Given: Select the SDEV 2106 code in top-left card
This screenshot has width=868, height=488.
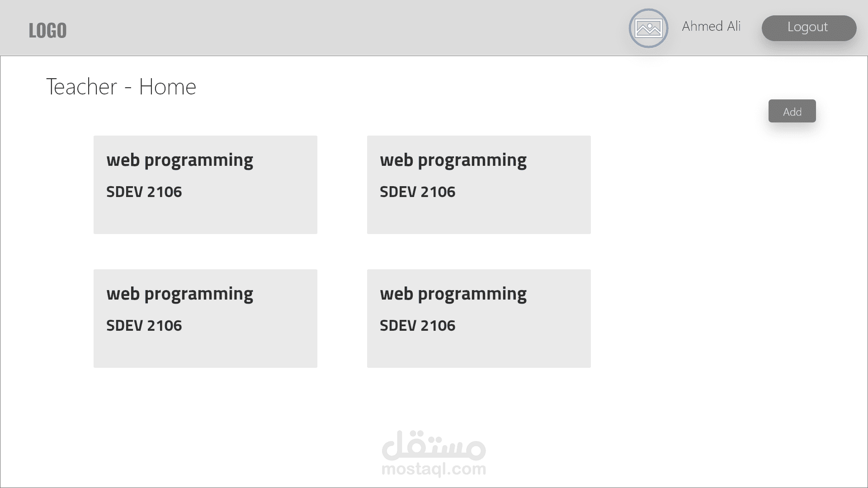Looking at the screenshot, I should pos(144,192).
